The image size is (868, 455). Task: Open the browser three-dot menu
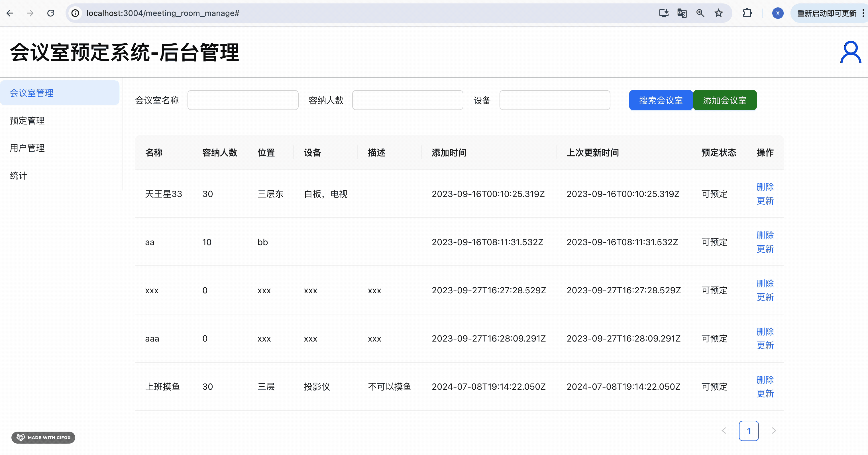pyautogui.click(x=863, y=13)
